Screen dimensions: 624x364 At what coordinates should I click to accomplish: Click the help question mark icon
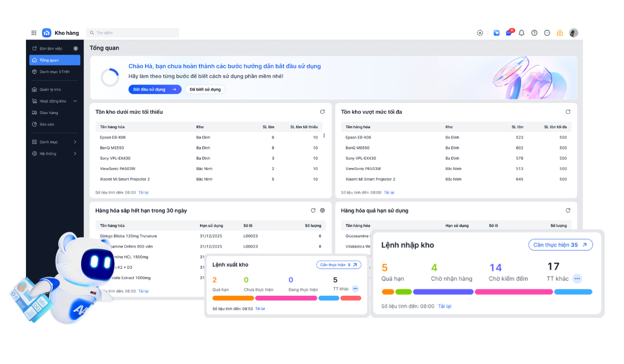point(534,33)
